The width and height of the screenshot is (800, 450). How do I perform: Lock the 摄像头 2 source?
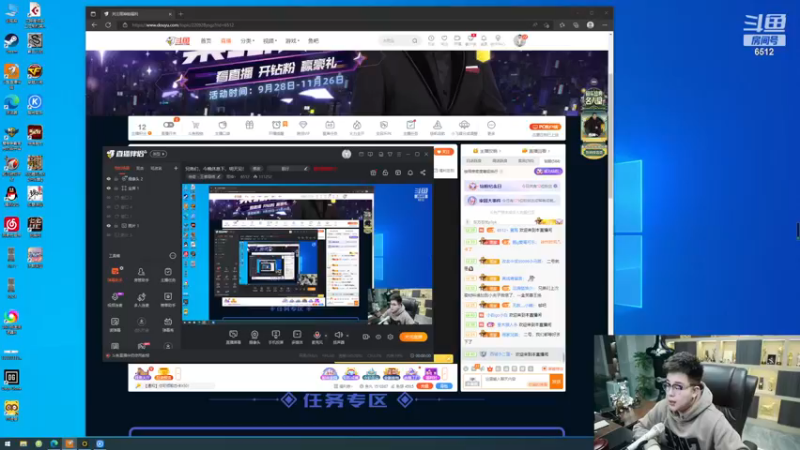coord(116,179)
